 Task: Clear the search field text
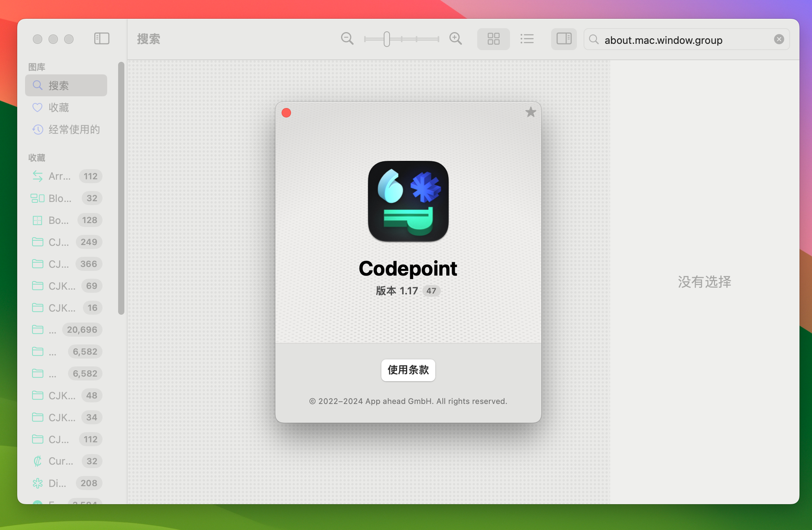[x=779, y=39]
